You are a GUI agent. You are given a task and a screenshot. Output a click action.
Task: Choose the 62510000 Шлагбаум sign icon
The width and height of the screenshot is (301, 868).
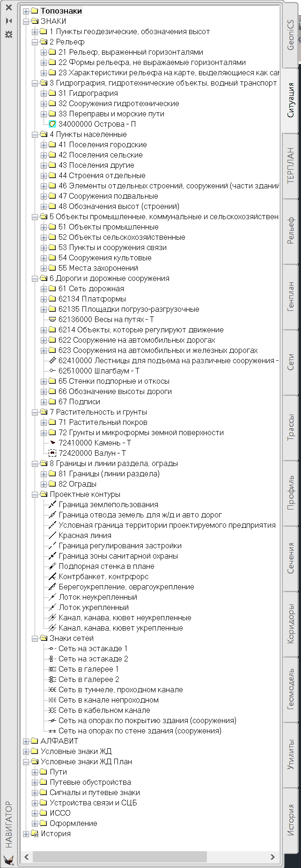pyautogui.click(x=52, y=371)
